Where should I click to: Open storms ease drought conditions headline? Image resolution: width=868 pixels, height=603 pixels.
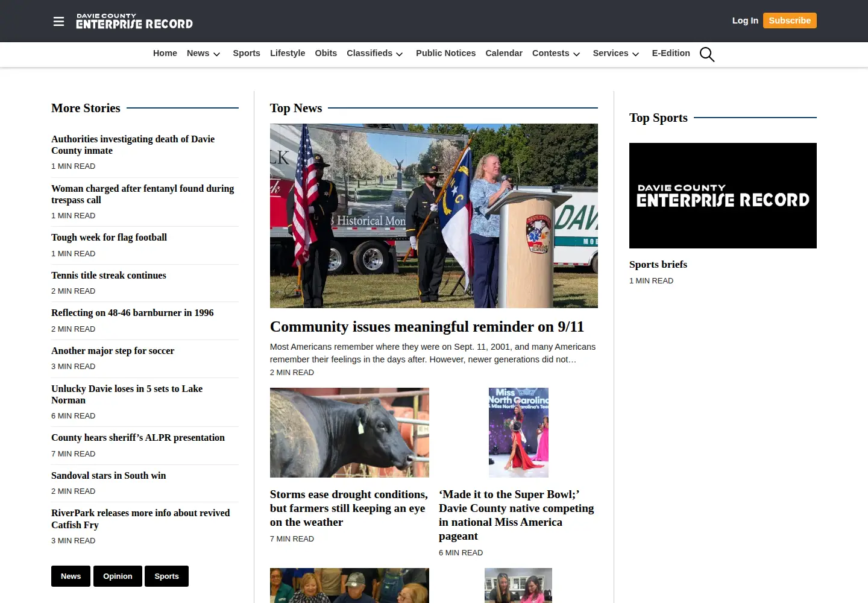point(349,508)
